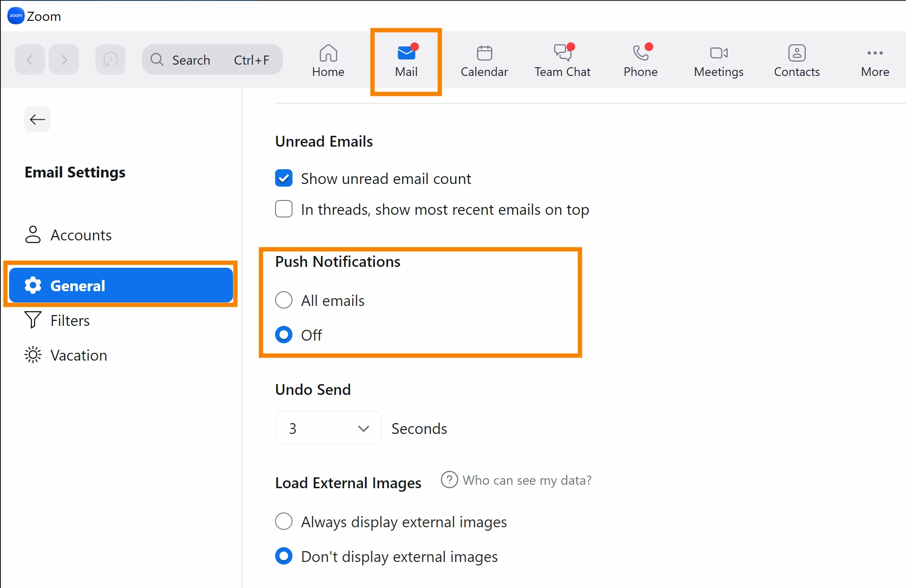Go to Meetings camera icon
This screenshot has height=588, width=906.
pyautogui.click(x=719, y=53)
